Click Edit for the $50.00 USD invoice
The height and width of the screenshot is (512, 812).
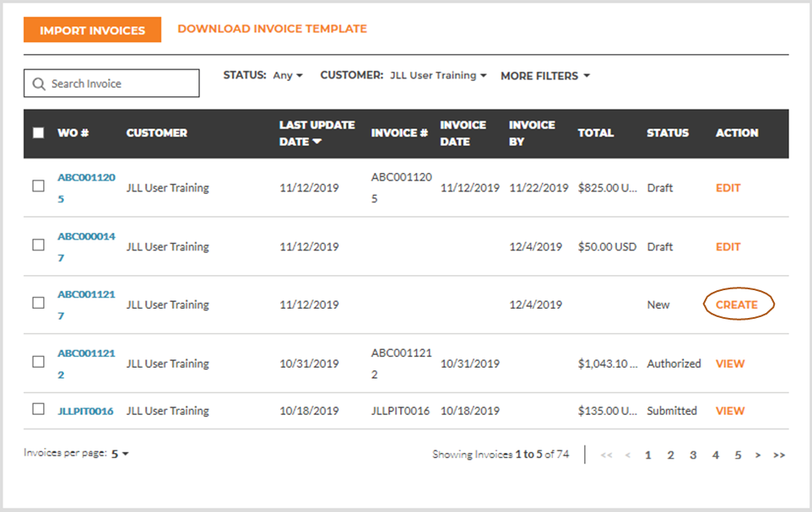click(x=728, y=247)
